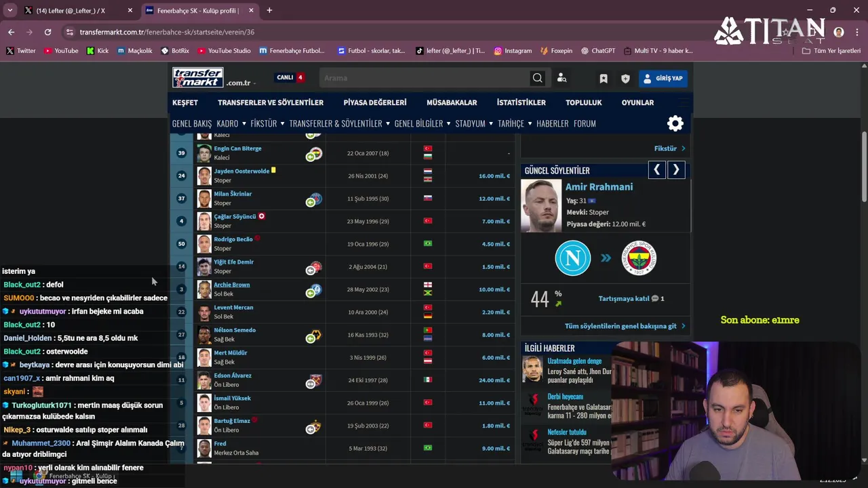Click Milan Škriniar transfer club badge icon

[x=315, y=199]
